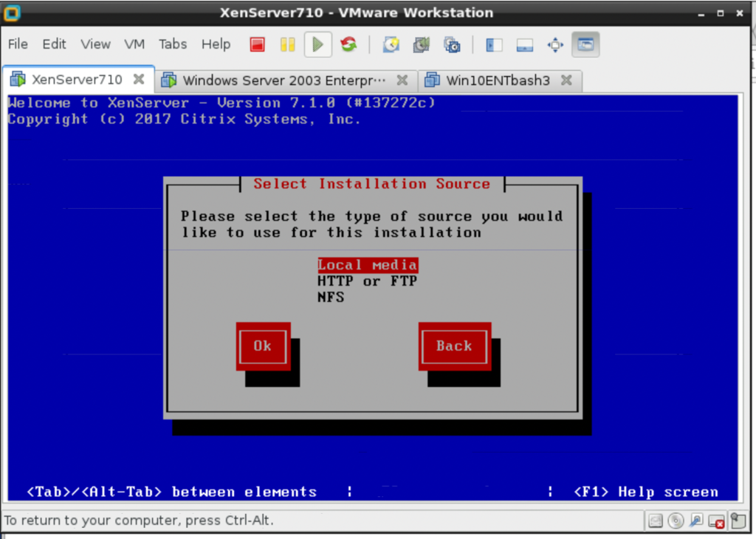Click the network adapter status icon
Screen dimensions: 756x539
pos(696,521)
